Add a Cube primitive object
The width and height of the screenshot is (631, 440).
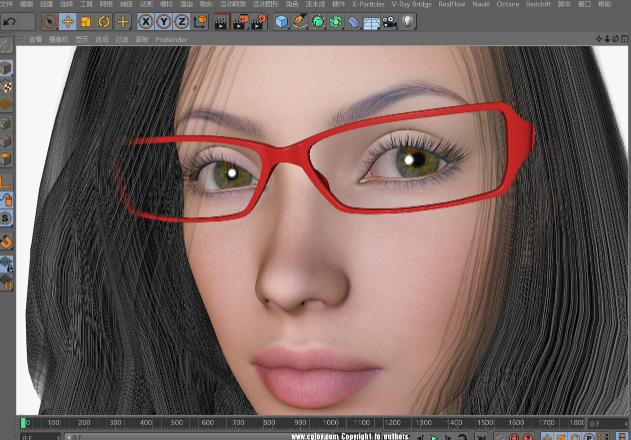point(282,21)
